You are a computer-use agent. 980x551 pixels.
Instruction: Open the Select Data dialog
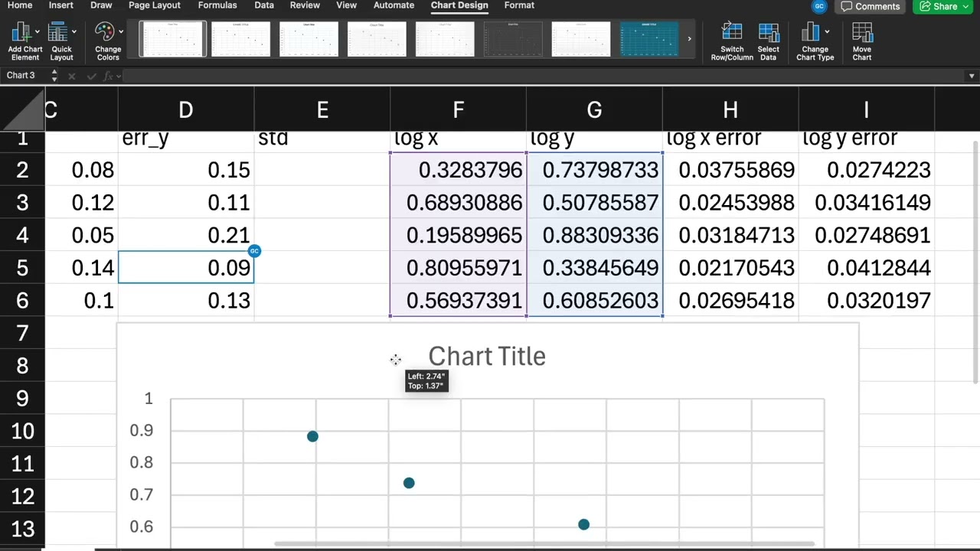click(768, 41)
